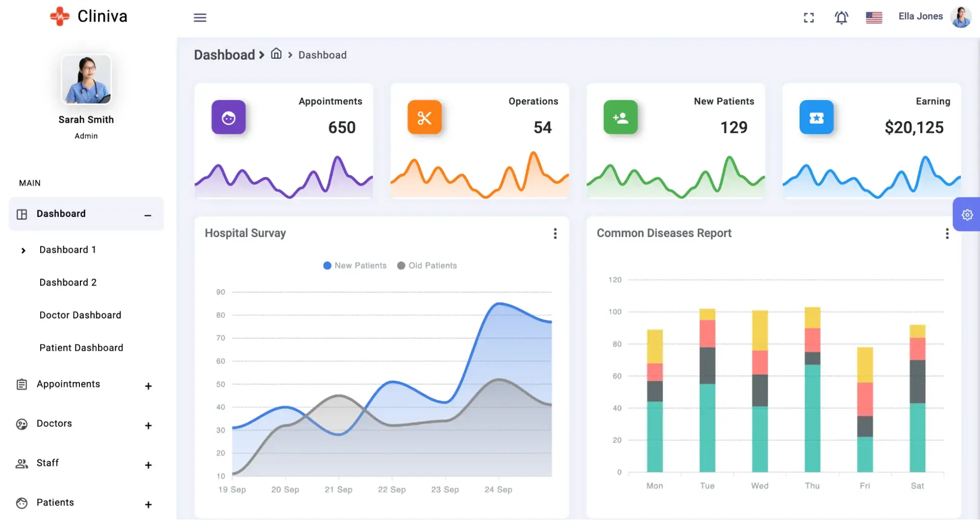Toggle the Old Patients legend series
Screen dimensions: 980x520
tap(427, 265)
